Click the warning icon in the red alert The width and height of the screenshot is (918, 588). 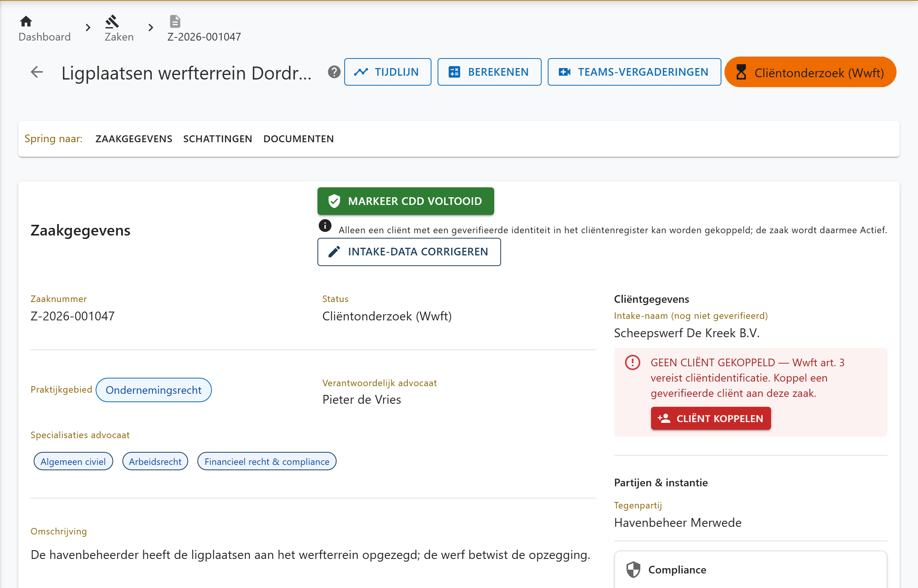point(632,362)
